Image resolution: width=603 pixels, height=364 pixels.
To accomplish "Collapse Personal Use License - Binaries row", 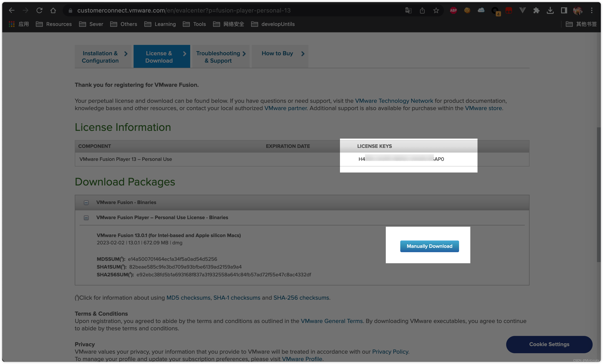I will pos(86,218).
